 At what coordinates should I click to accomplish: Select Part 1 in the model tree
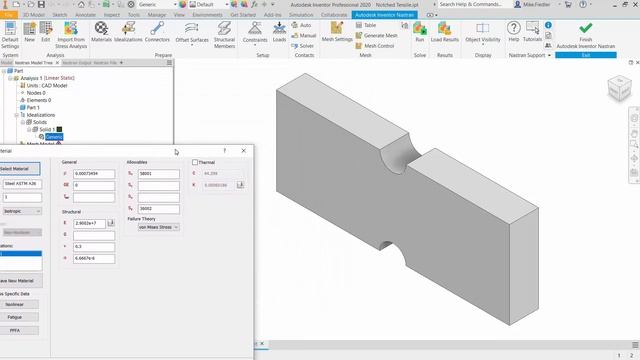point(33,107)
